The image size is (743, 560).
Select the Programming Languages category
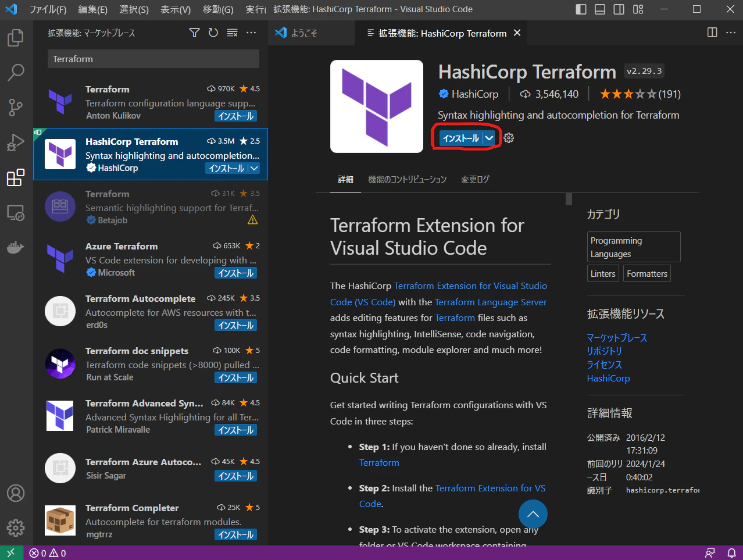tap(634, 247)
